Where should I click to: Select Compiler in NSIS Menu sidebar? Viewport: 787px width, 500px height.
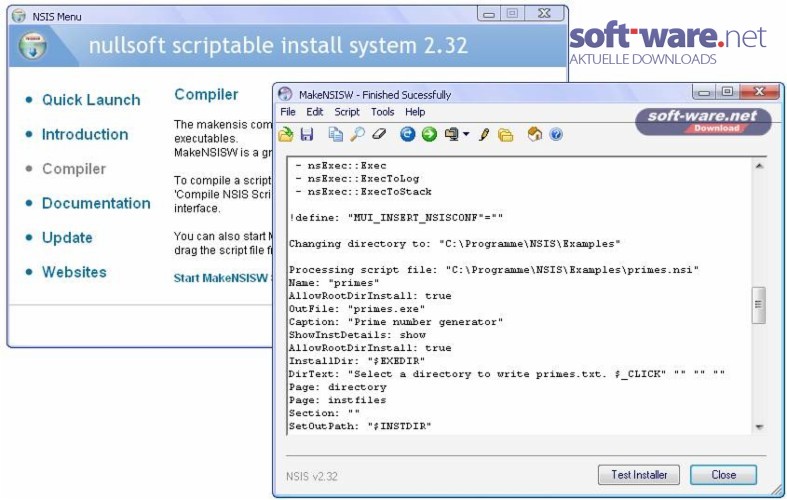(x=74, y=169)
